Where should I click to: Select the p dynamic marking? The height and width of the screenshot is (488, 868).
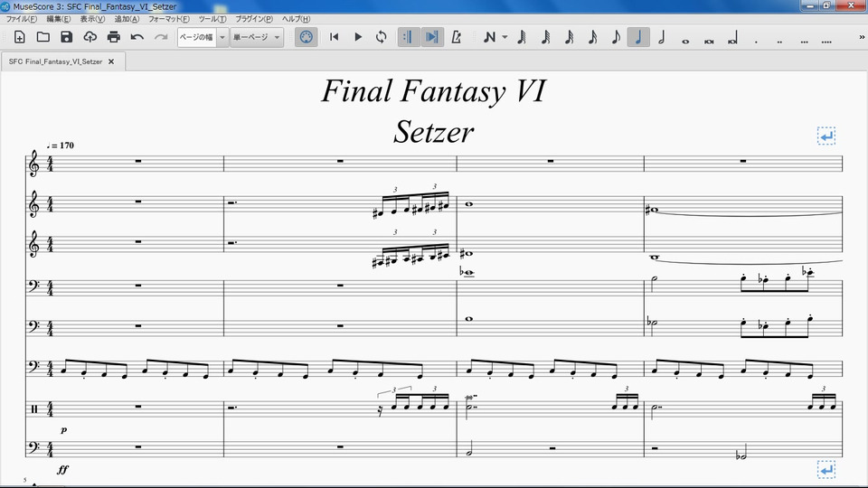[x=63, y=430]
